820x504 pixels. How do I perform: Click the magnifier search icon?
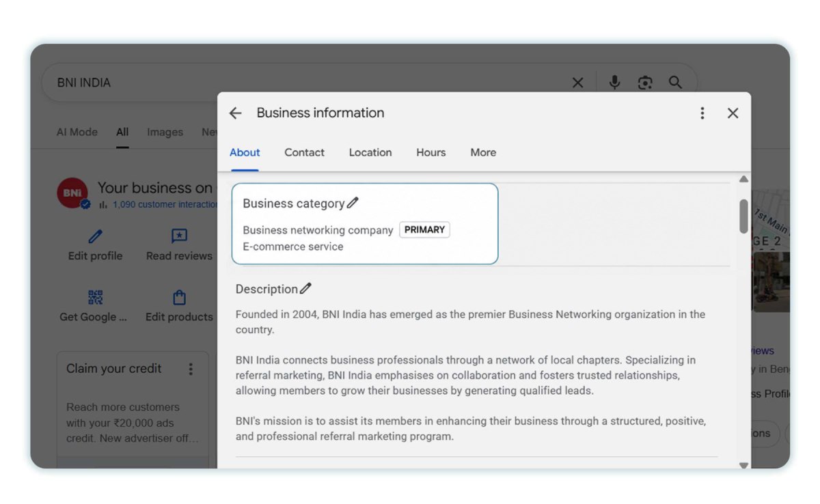coord(675,83)
